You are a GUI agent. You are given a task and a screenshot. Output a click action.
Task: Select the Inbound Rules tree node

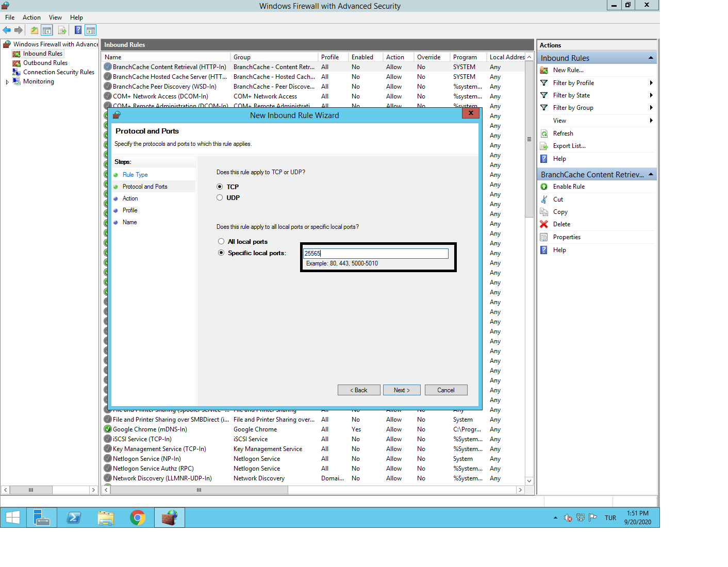42,54
